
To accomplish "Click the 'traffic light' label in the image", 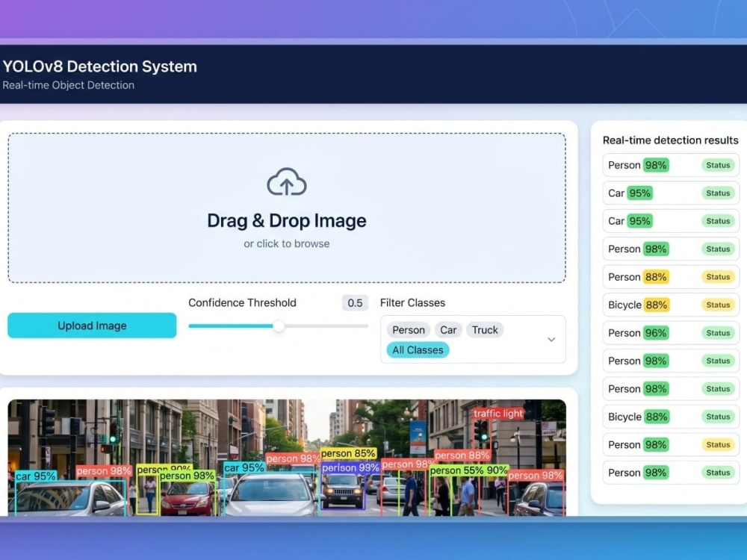I will point(498,414).
